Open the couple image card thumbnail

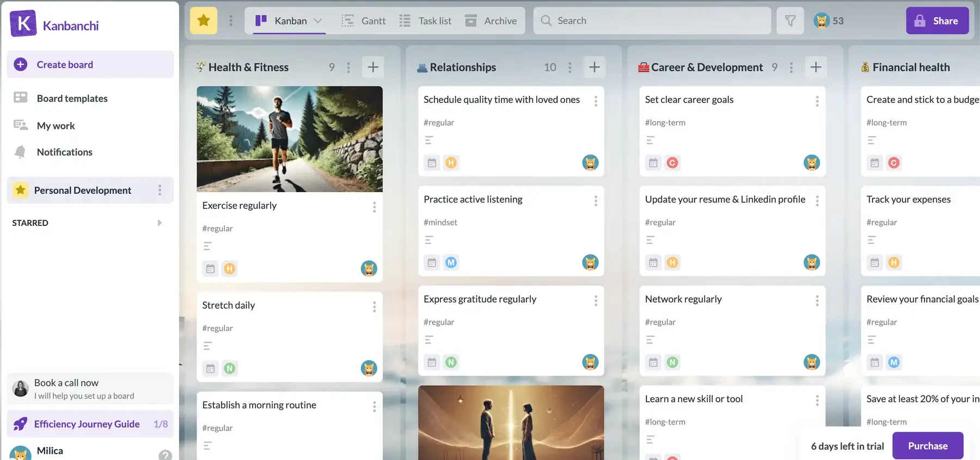tap(511, 422)
